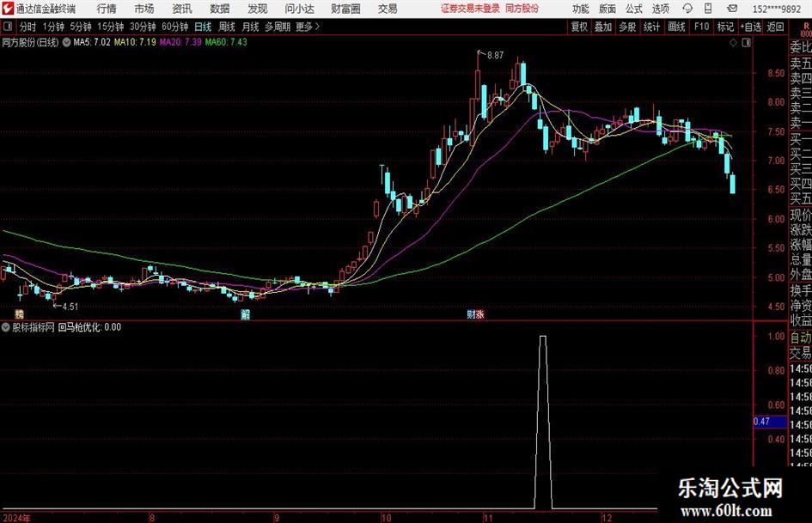
Task: Switch to the 1分钟 period tab
Action: click(x=52, y=27)
